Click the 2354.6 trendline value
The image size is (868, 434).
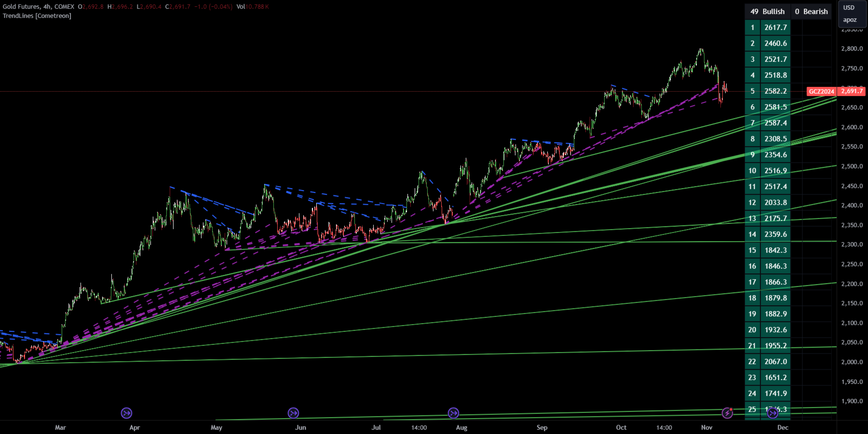pos(775,155)
